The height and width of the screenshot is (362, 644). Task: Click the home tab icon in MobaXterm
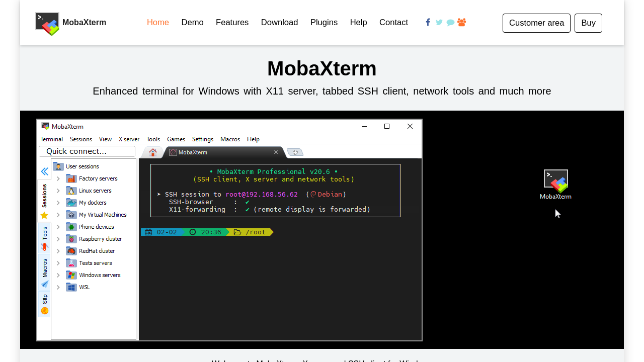click(153, 152)
